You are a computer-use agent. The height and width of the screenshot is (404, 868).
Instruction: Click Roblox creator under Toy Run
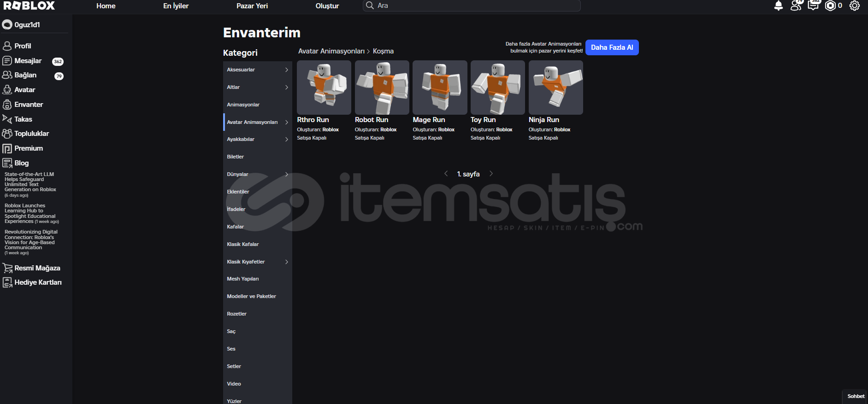click(504, 130)
